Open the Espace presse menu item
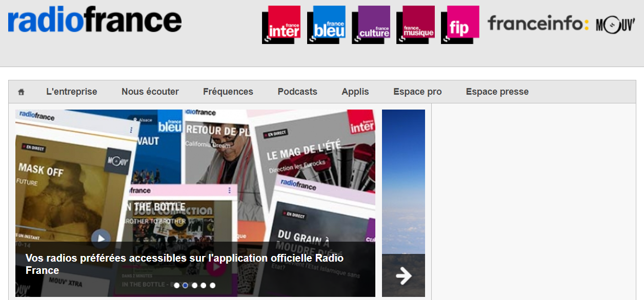 click(x=497, y=92)
